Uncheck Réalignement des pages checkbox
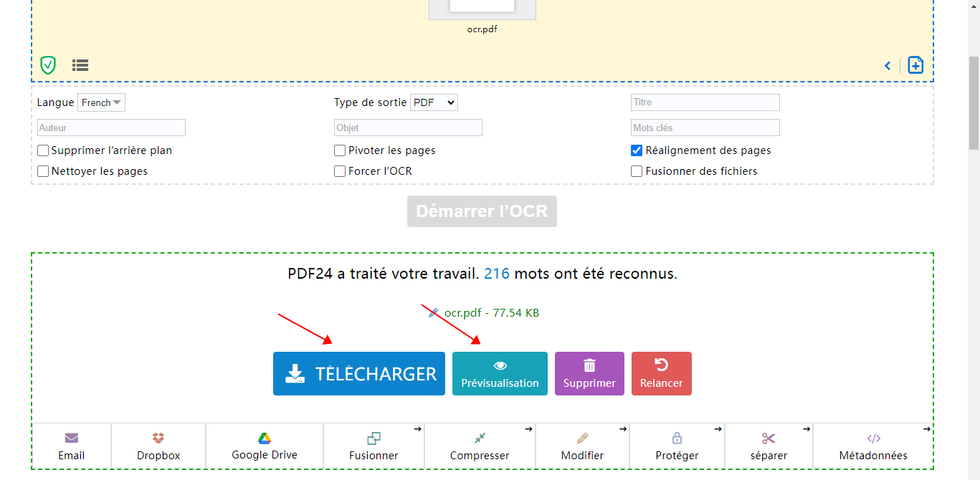This screenshot has width=980, height=480. point(637,150)
